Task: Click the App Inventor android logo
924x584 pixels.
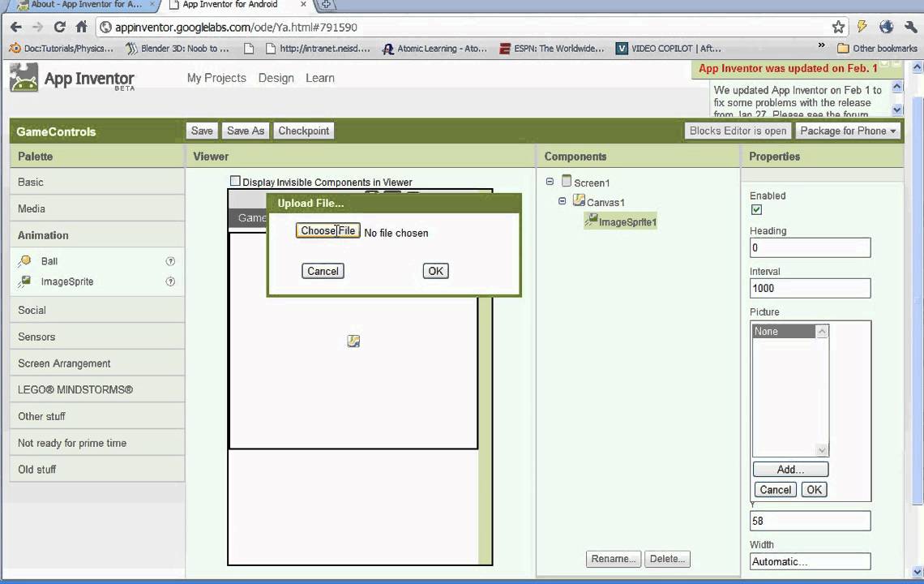Action: pyautogui.click(x=24, y=77)
